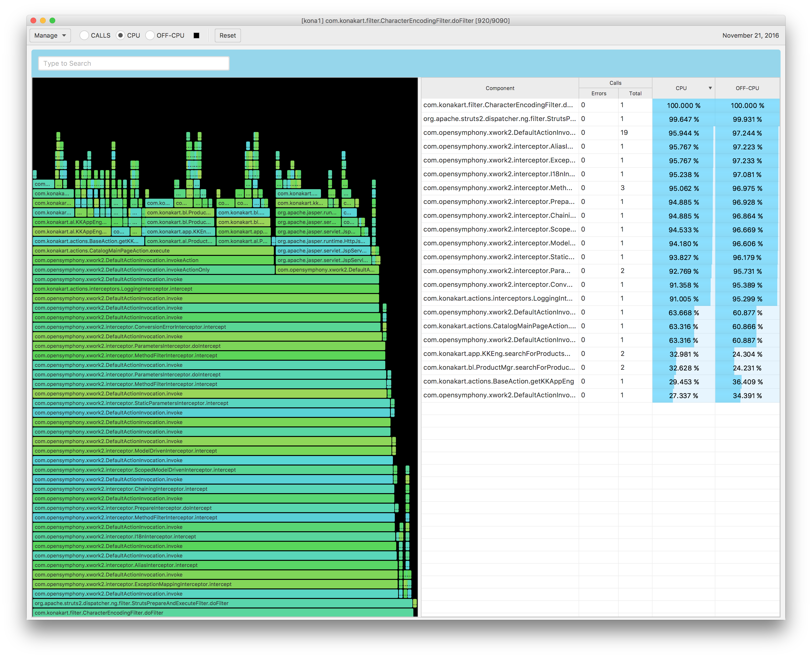Viewport: 812px width, 658px height.
Task: Select the interceptor.Model... table row
Action: pyautogui.click(x=600, y=243)
